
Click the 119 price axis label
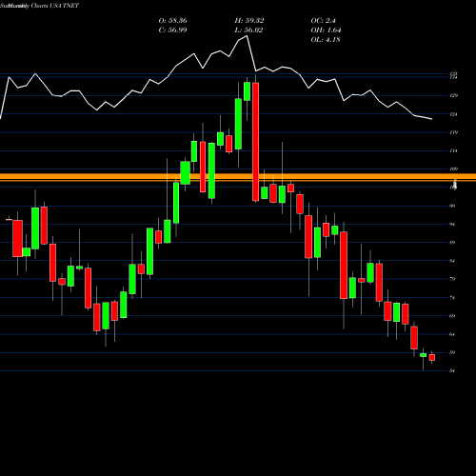point(454,132)
